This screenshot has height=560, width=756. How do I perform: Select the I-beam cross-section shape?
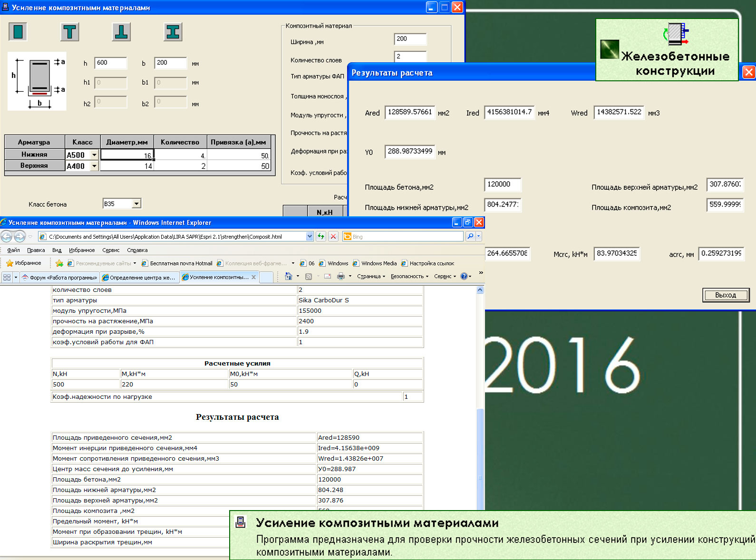[173, 32]
